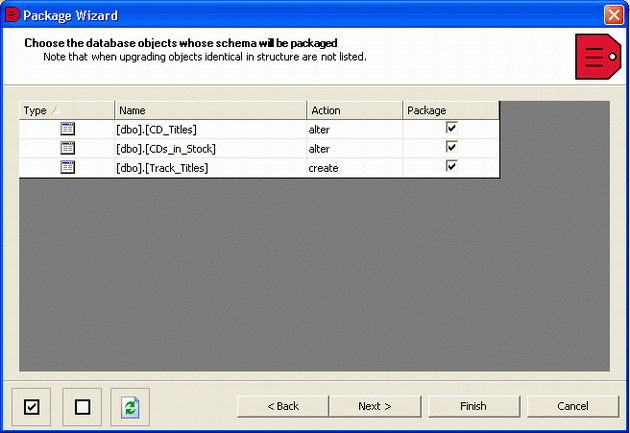This screenshot has width=630, height=433.
Task: Click the Deselect All empty box button
Action: [x=82, y=407]
